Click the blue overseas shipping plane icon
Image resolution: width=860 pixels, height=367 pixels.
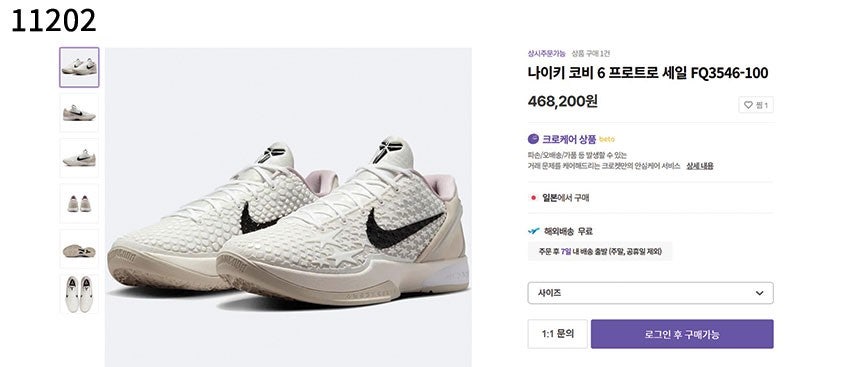tap(534, 231)
